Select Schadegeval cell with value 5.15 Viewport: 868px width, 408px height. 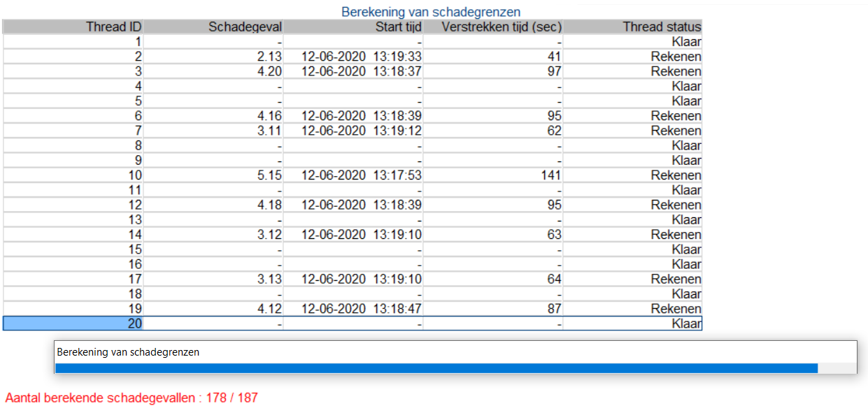click(x=214, y=175)
